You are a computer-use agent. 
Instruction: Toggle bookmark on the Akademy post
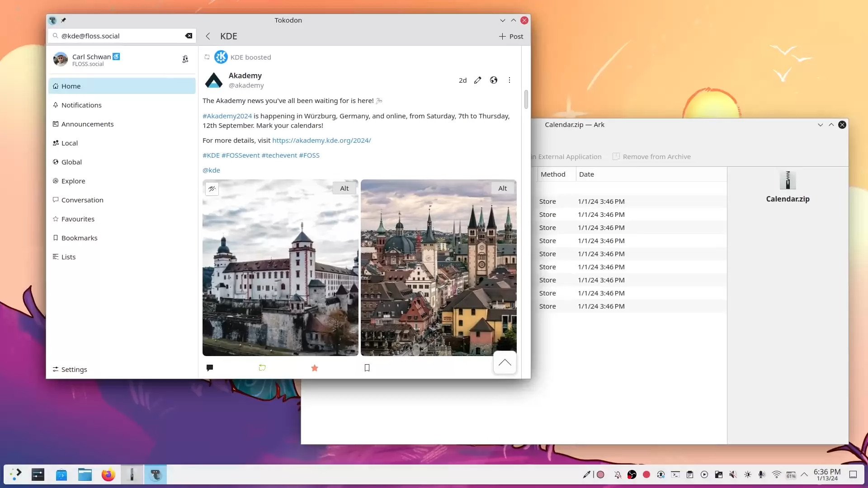[x=367, y=368]
